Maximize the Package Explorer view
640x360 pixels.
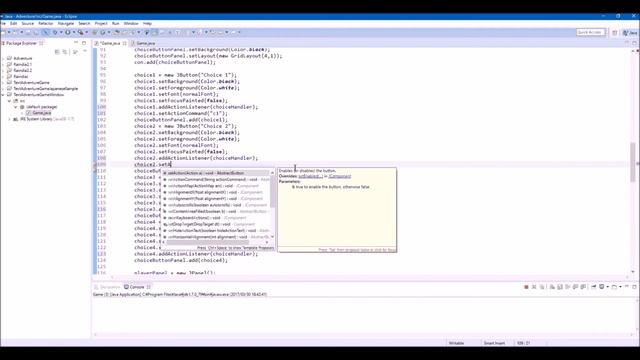(x=84, y=42)
